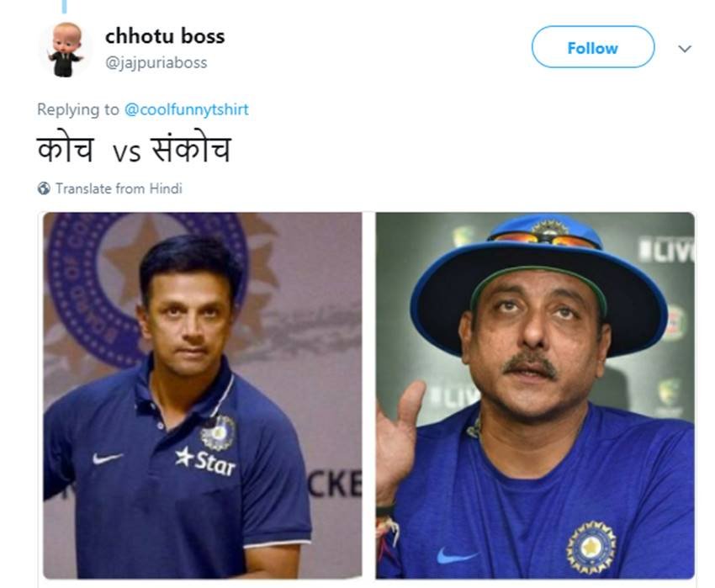Open the chhotu boss display name
715x588 pixels.
coord(165,36)
